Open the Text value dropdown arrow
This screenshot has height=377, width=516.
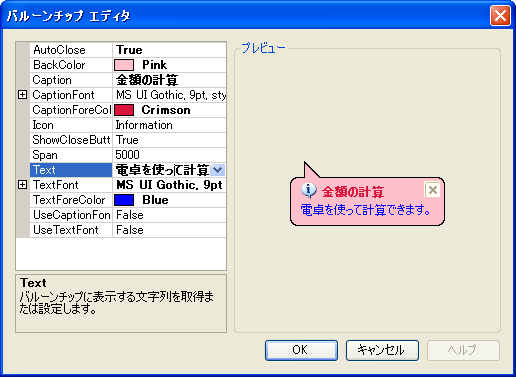click(218, 170)
